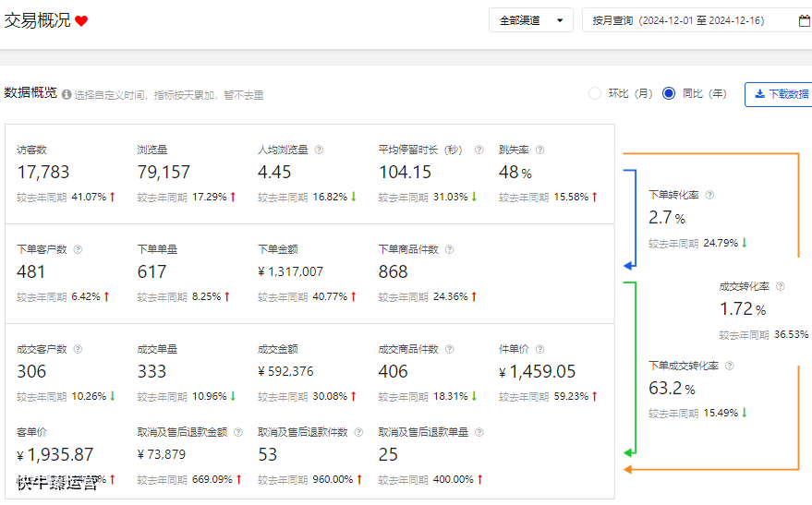The height and width of the screenshot is (505, 812).
Task: Open the calendar icon in date field
Action: [804, 20]
